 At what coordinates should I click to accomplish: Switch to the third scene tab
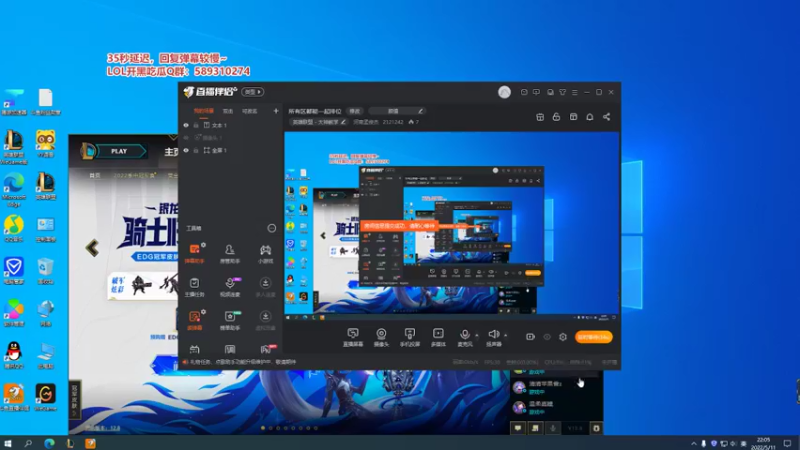point(249,111)
